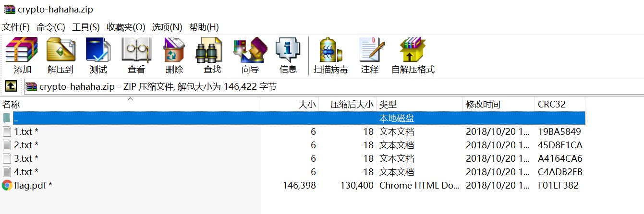
Task: Sort by the Type (类型) column header
Action: 420,105
